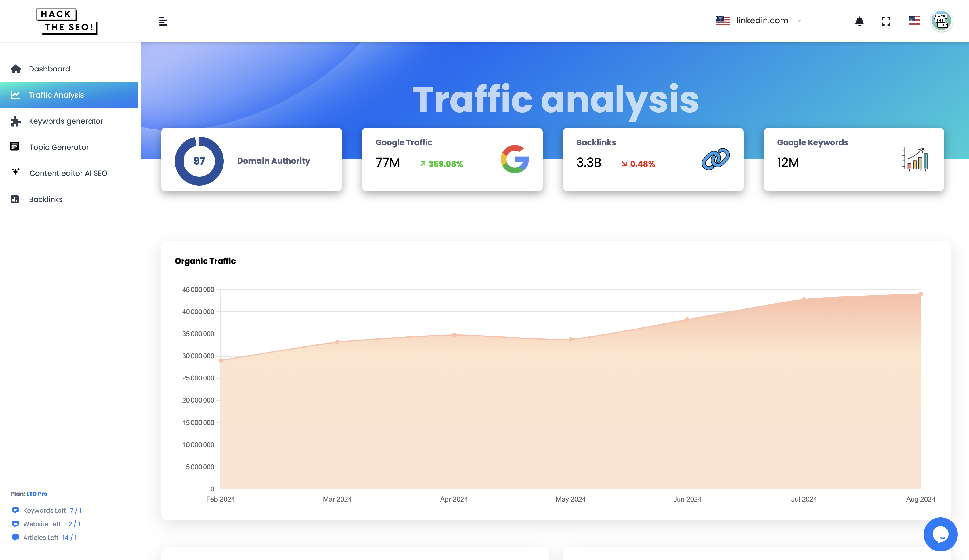Screen dimensions: 969x560
Task: Click the Google logo on traffic card
Action: pos(515,159)
